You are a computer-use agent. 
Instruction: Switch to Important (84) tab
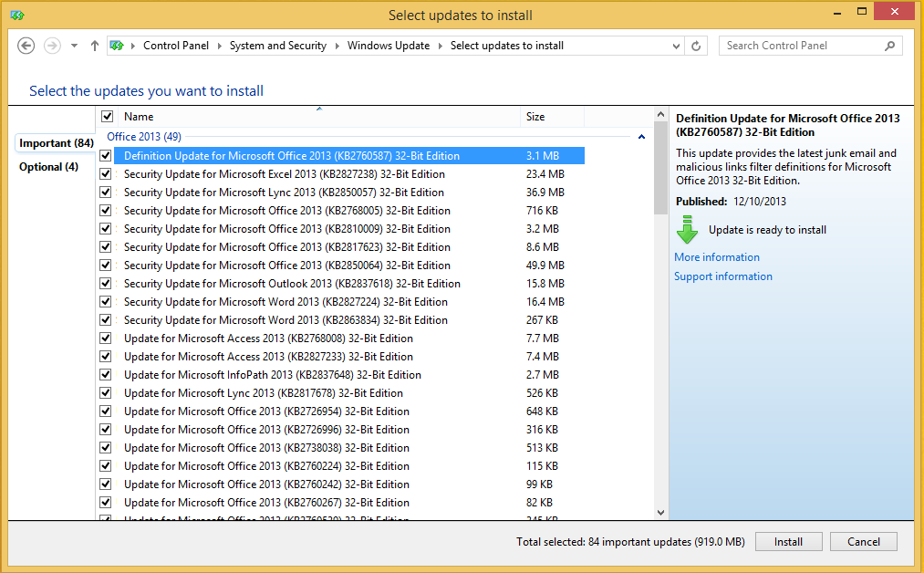pyautogui.click(x=56, y=143)
